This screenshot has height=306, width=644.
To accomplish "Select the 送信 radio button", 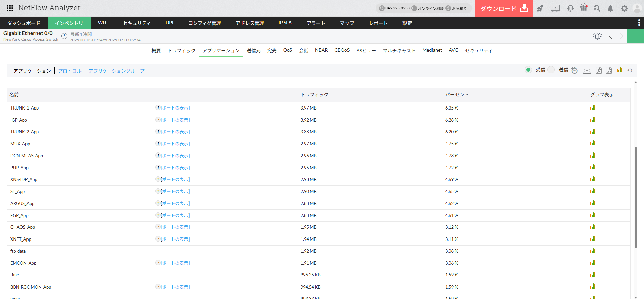I will pyautogui.click(x=551, y=70).
